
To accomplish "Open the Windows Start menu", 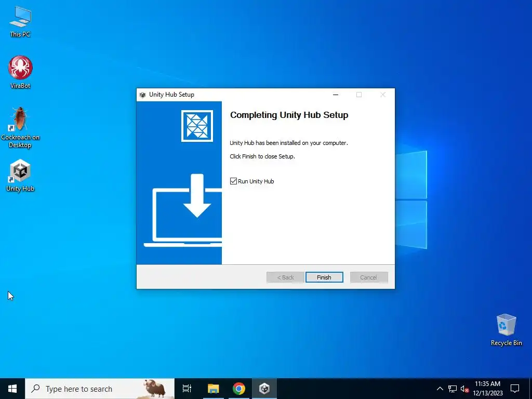I will (x=12, y=389).
